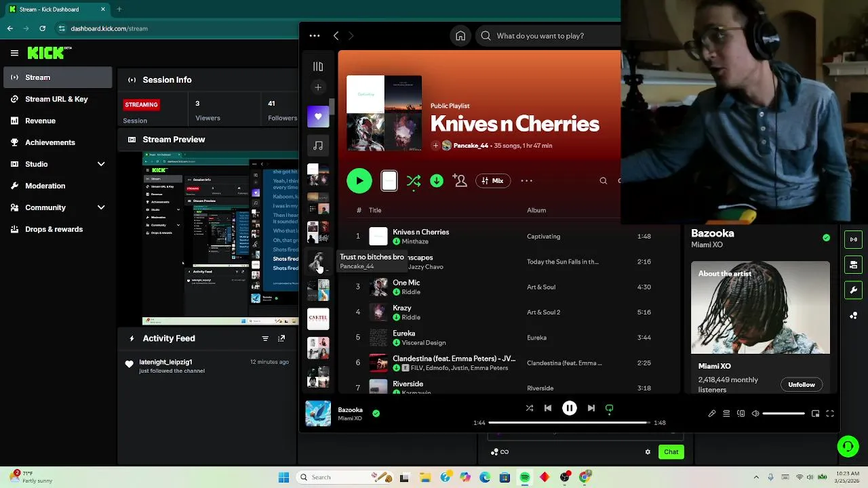
Task: Unfollow artist Miami XO
Action: click(801, 384)
